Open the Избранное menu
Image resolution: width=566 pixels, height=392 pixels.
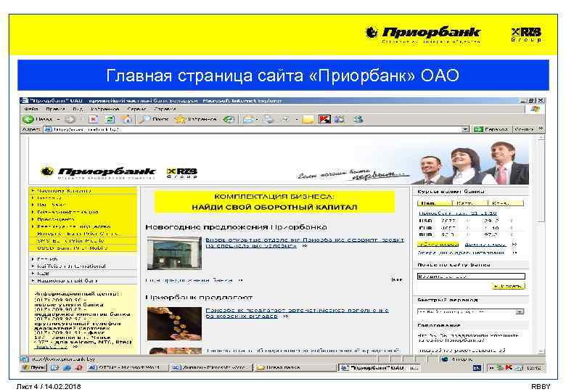click(x=105, y=109)
